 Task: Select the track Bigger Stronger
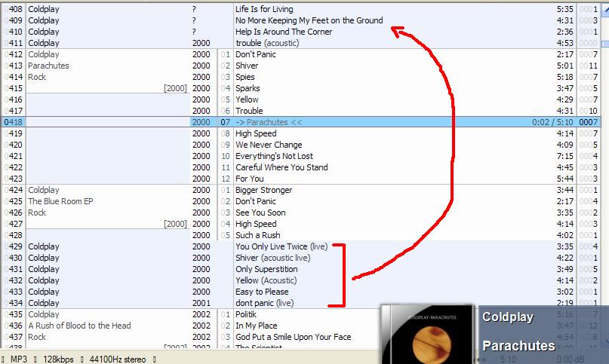[263, 190]
